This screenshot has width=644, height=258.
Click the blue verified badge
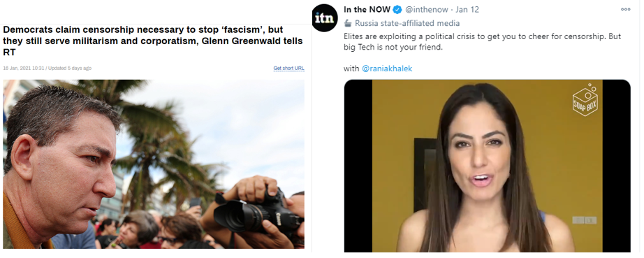(397, 10)
